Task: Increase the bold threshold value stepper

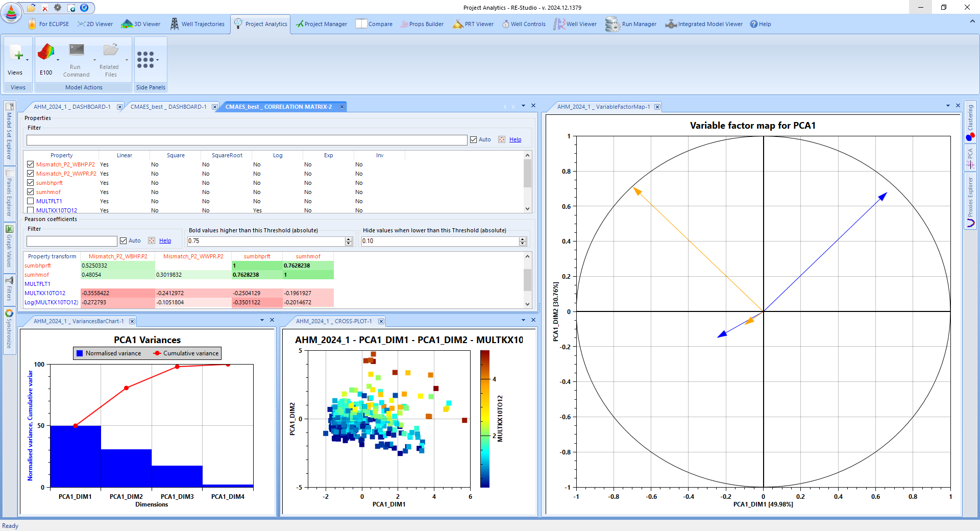Action: pyautogui.click(x=349, y=239)
